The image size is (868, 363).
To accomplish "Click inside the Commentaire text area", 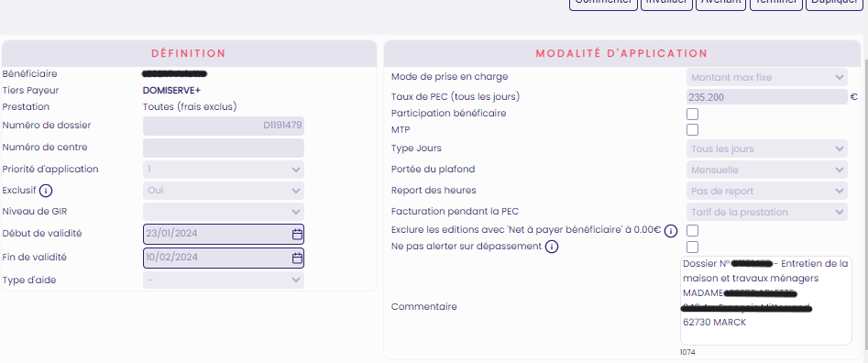I will point(766,301).
